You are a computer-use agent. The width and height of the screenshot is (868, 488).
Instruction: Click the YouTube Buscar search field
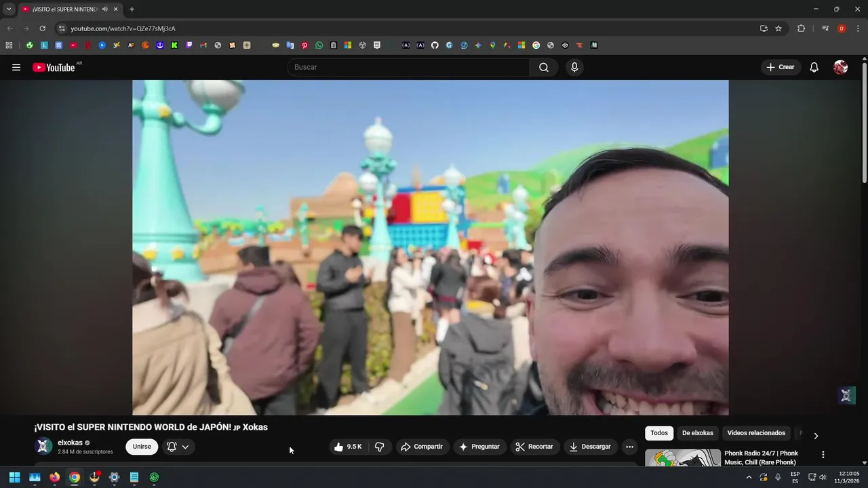click(408, 67)
